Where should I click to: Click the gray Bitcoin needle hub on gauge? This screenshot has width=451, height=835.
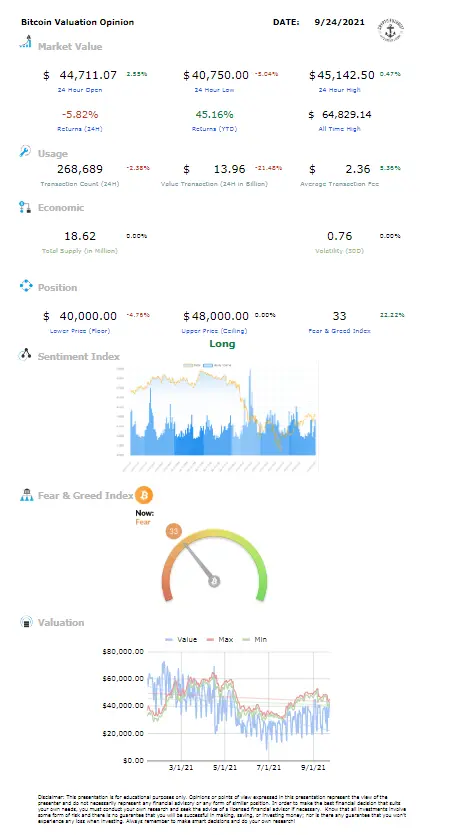point(214,581)
